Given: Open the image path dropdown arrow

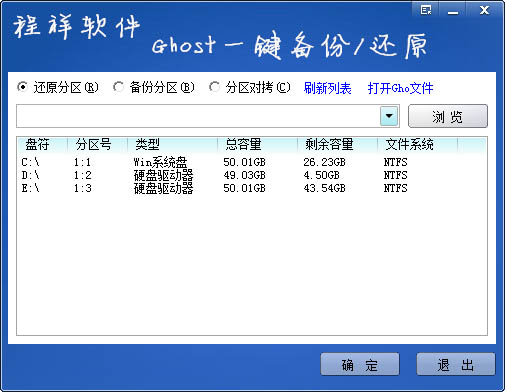Looking at the screenshot, I should pyautogui.click(x=389, y=116).
